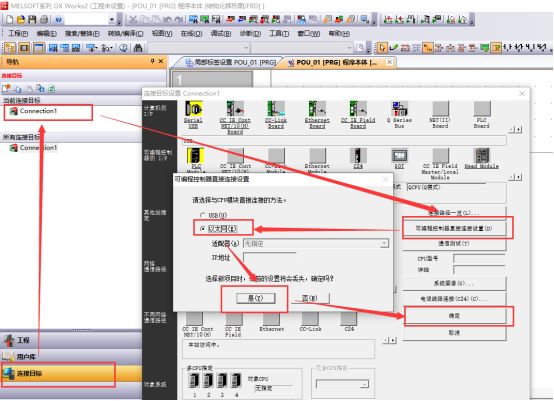The width and height of the screenshot is (554, 401).
Task: Click the phone line connection (C24) button
Action: tap(454, 299)
